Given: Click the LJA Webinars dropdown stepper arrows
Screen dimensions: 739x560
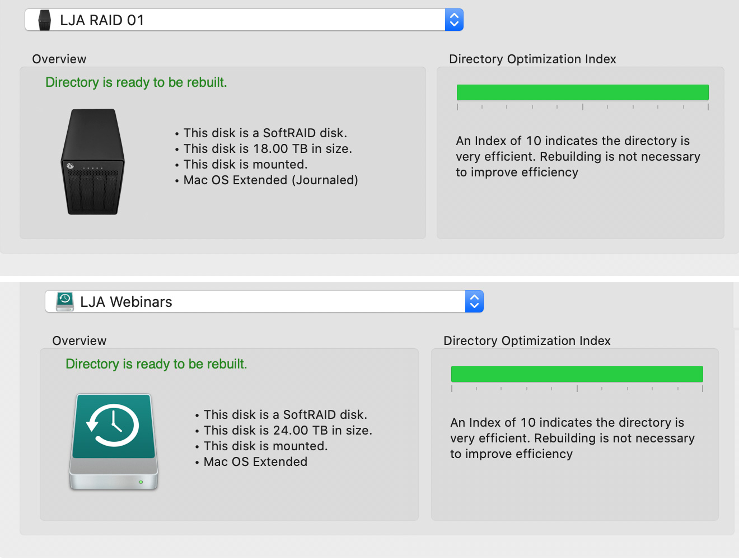Looking at the screenshot, I should click(474, 302).
